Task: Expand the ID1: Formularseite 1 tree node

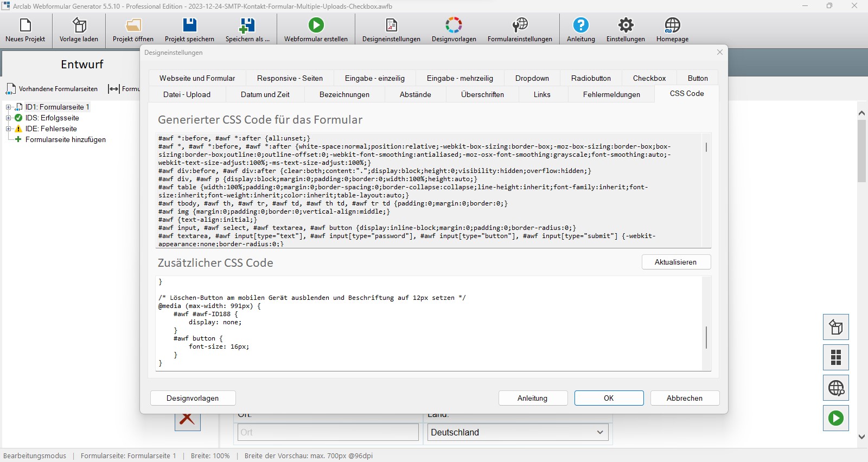Action: (x=9, y=107)
